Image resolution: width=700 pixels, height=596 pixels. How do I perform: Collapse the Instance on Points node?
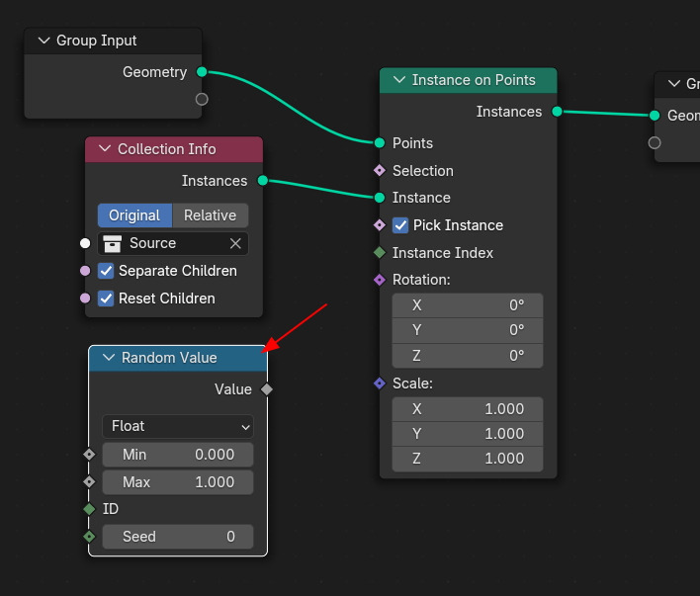pos(399,80)
